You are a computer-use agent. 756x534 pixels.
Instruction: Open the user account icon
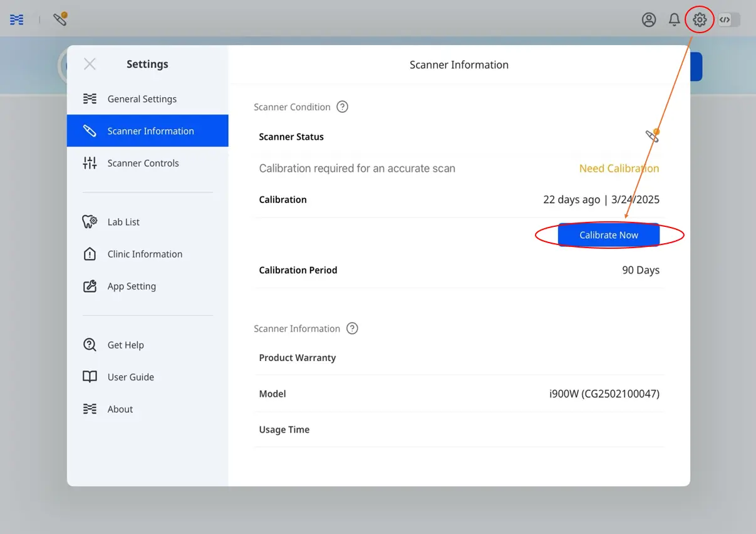(649, 19)
